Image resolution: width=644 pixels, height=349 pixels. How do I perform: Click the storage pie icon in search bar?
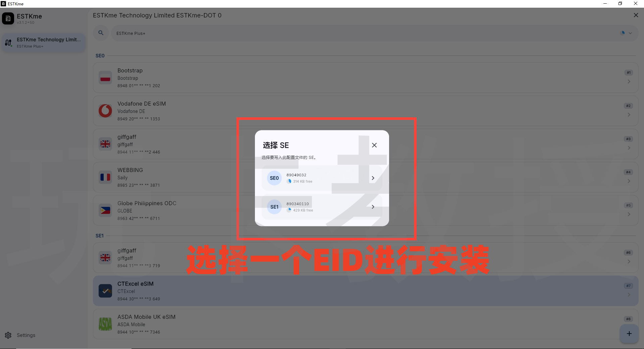click(623, 33)
